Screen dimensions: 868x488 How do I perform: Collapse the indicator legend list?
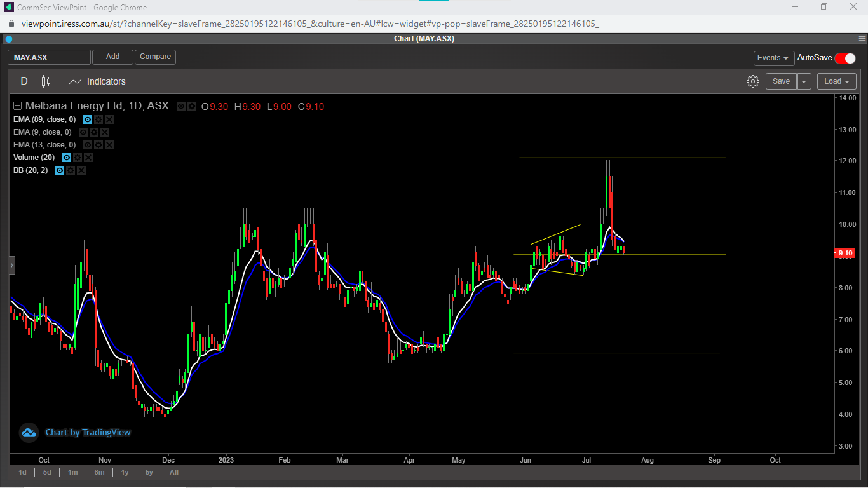[x=17, y=107]
